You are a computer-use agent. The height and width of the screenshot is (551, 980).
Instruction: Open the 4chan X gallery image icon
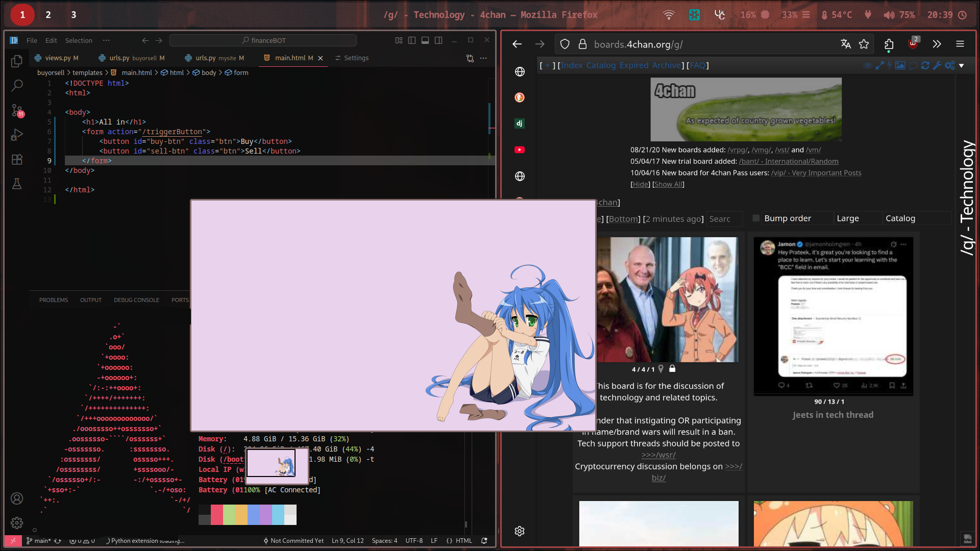coord(900,65)
